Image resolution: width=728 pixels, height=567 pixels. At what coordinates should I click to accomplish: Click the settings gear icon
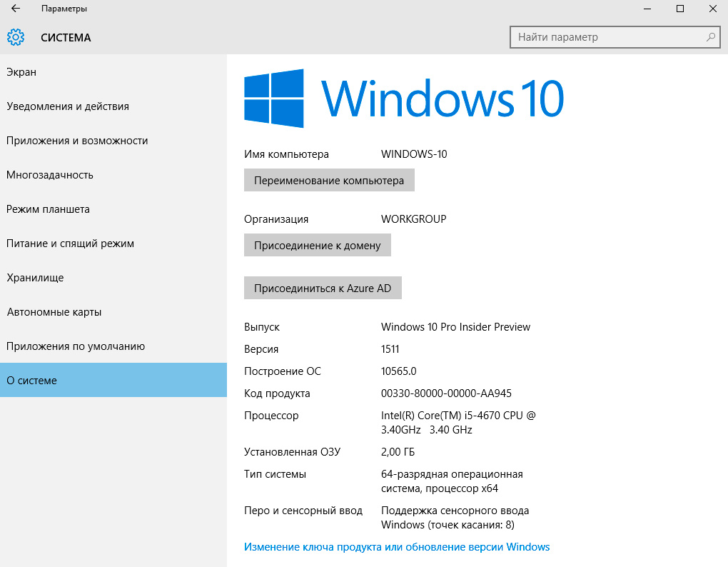point(15,37)
